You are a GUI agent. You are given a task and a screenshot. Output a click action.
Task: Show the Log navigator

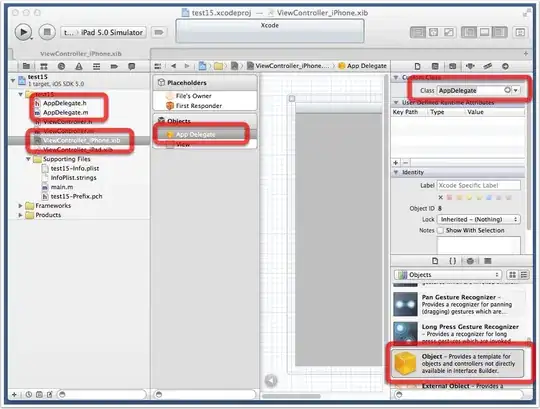tap(132, 66)
